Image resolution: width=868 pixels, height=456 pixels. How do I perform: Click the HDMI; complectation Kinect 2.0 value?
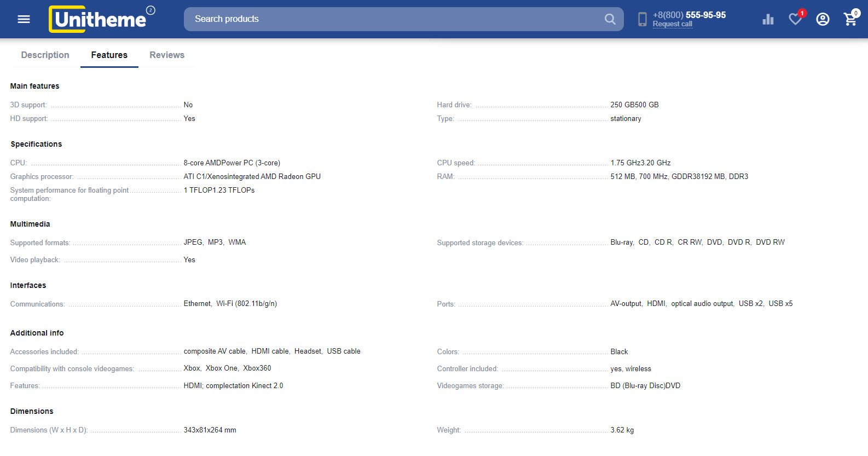233,385
